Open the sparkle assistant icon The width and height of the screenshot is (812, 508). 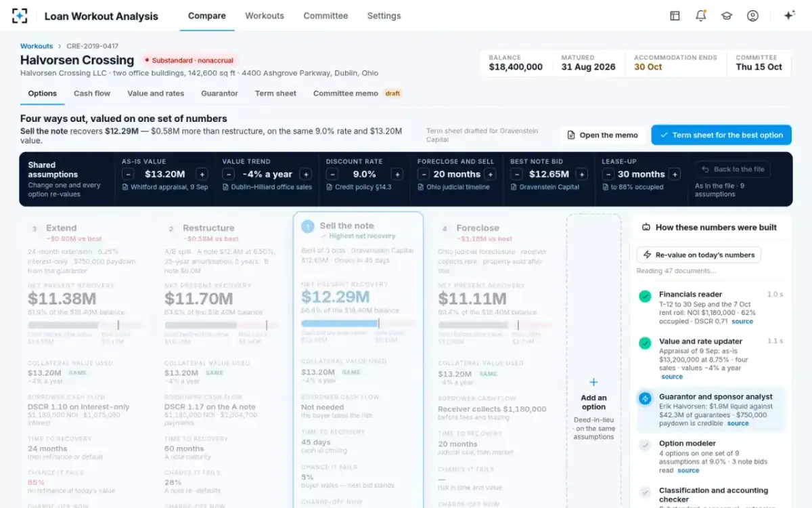pos(789,16)
